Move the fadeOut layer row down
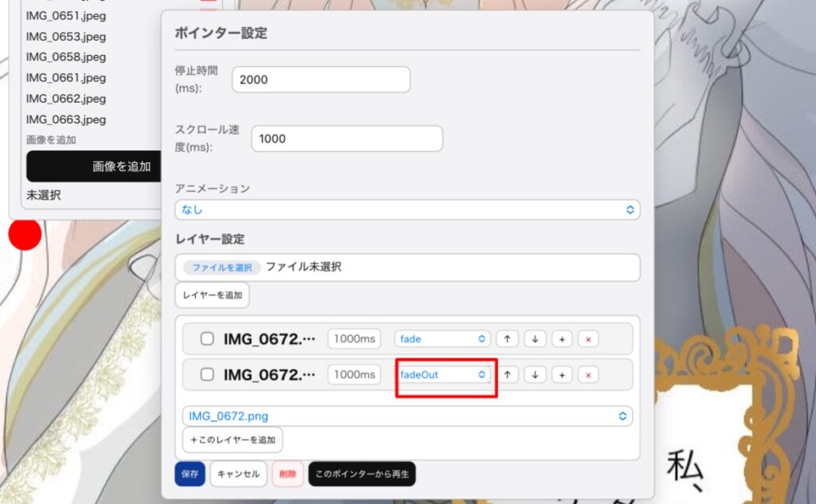The height and width of the screenshot is (504, 816). (535, 375)
